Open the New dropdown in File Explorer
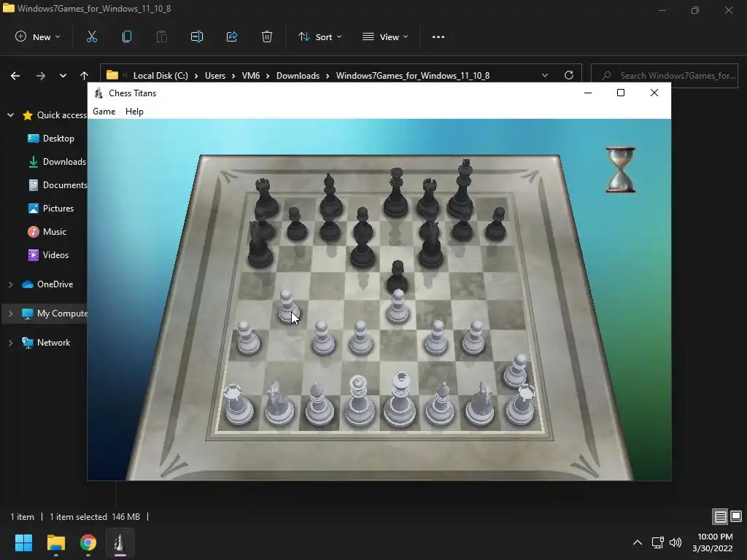This screenshot has height=560, width=747. 38,36
